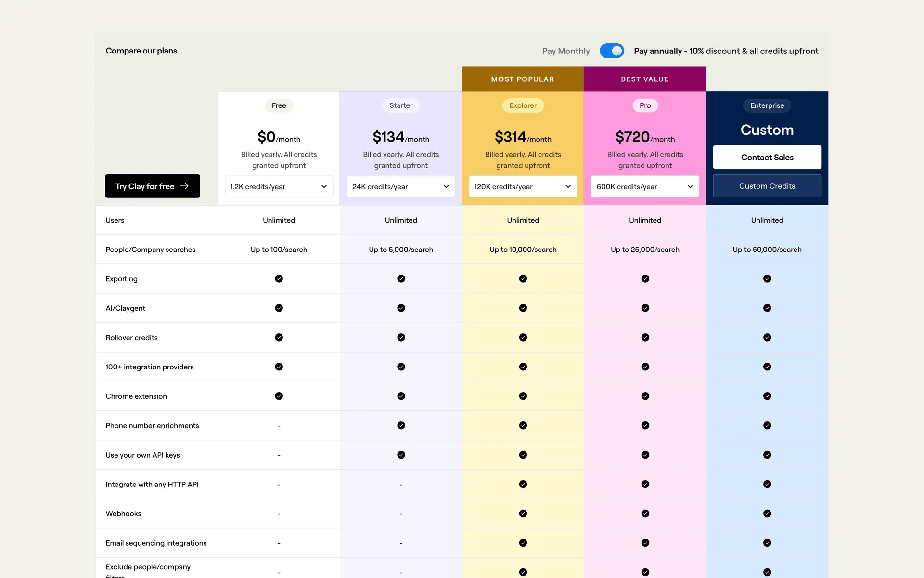Click the Exporting checkmark in Free column

(x=279, y=278)
